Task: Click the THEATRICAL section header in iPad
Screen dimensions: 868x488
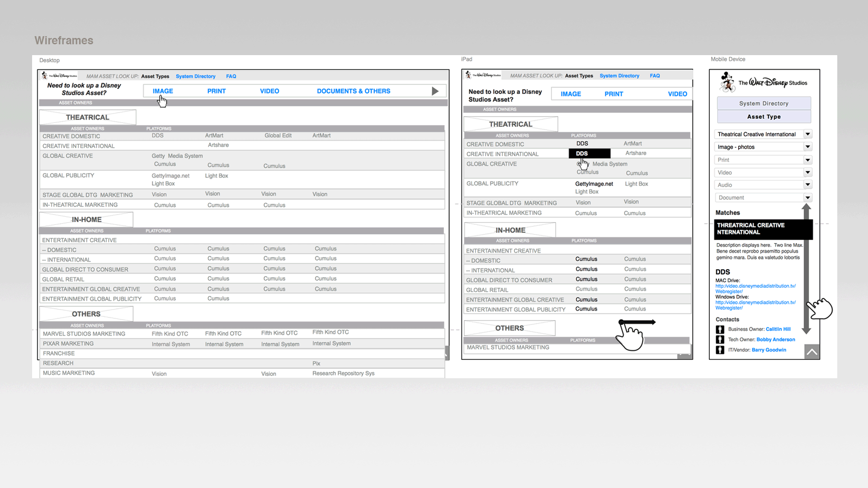Action: point(511,124)
